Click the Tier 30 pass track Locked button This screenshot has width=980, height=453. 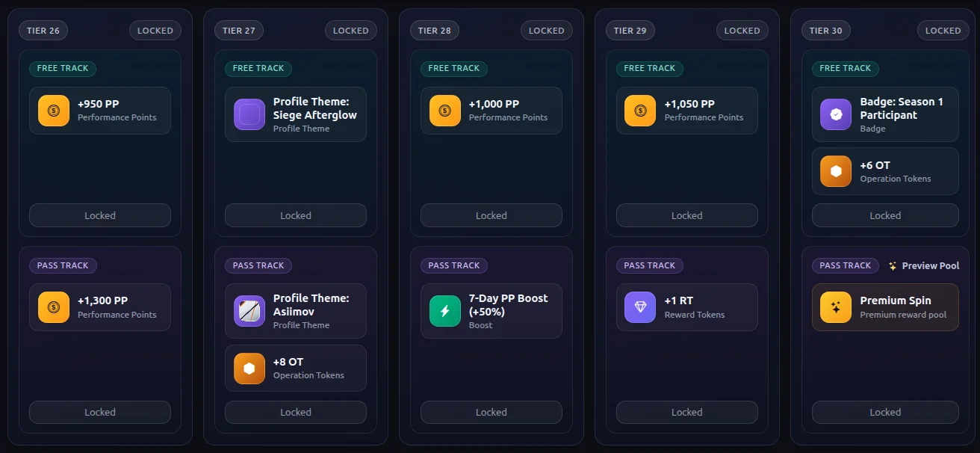point(885,412)
